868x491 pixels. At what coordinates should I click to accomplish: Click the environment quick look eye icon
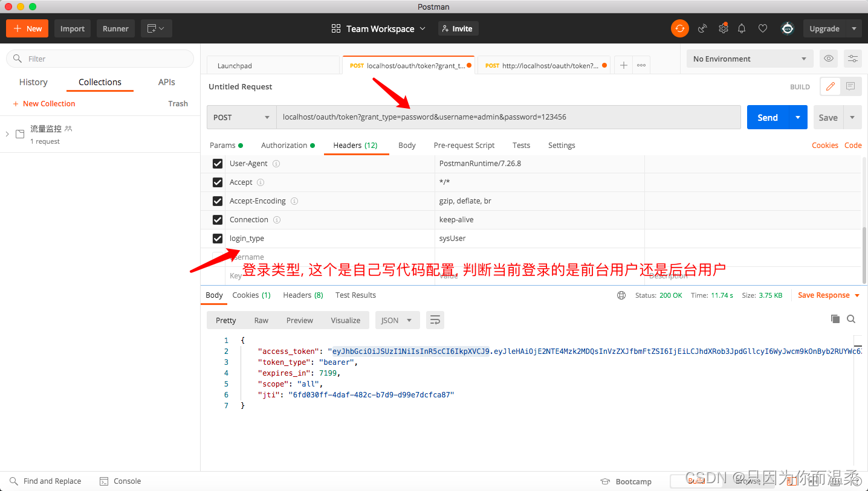tap(829, 59)
